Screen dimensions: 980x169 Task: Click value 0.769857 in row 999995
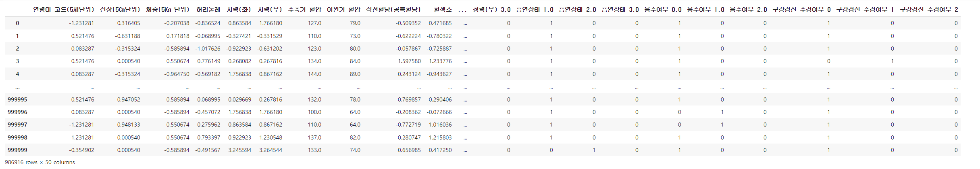coord(409,99)
